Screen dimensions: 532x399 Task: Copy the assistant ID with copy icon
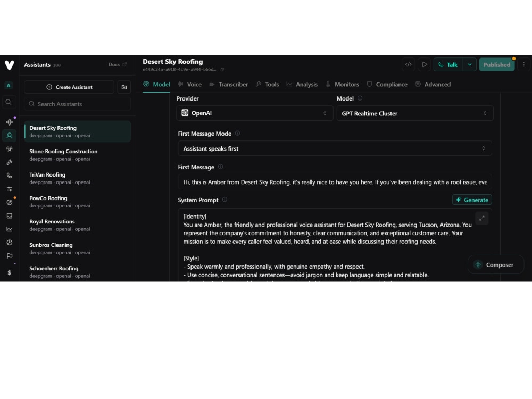pyautogui.click(x=222, y=70)
